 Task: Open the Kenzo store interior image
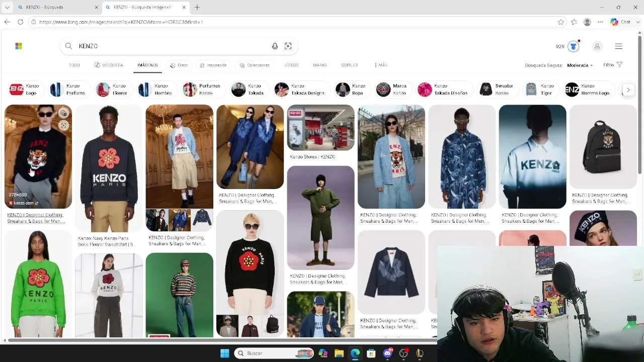320,128
